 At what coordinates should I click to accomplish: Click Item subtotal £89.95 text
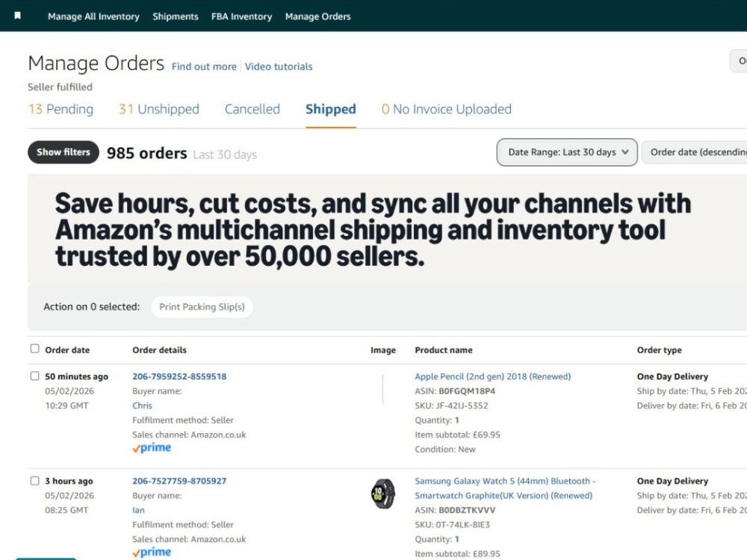[x=457, y=554]
